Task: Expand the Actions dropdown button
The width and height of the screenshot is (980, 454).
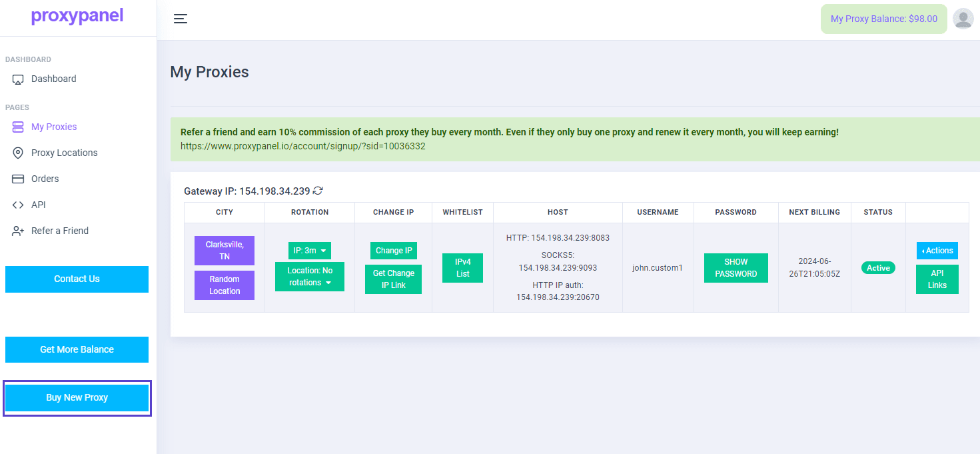Action: click(937, 251)
